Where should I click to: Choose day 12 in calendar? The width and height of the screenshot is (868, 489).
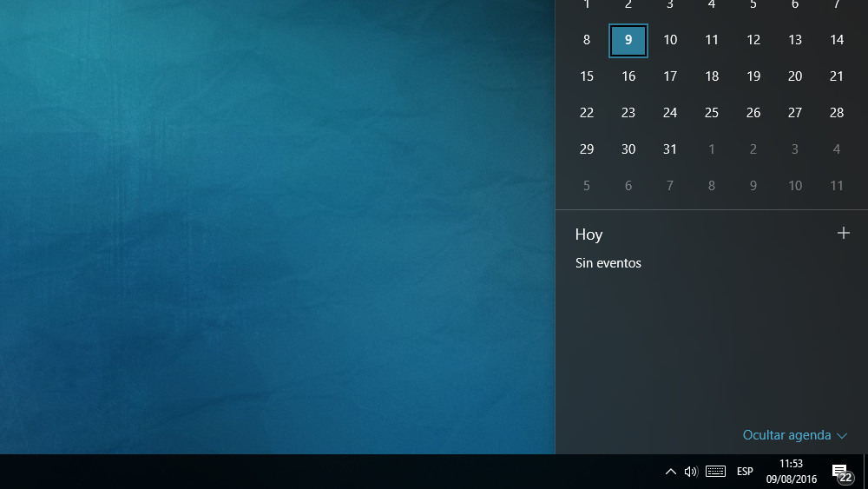tap(753, 40)
